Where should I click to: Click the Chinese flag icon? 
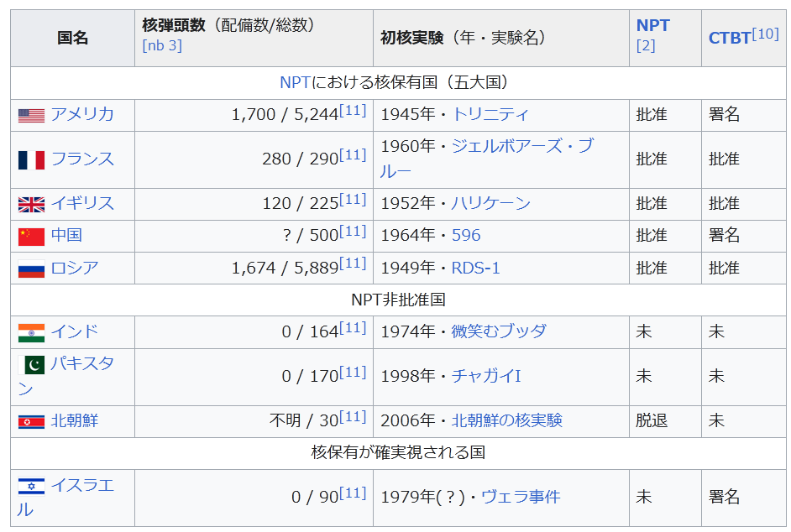pyautogui.click(x=31, y=236)
